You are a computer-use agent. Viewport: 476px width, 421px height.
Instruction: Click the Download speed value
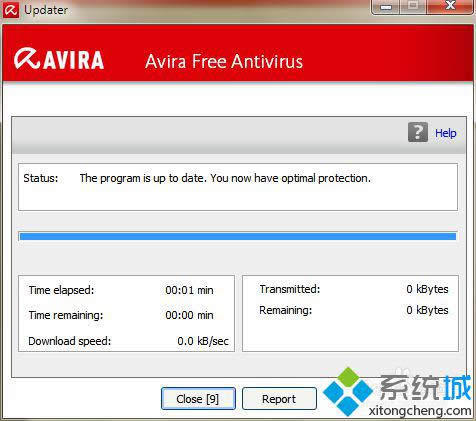tap(203, 341)
